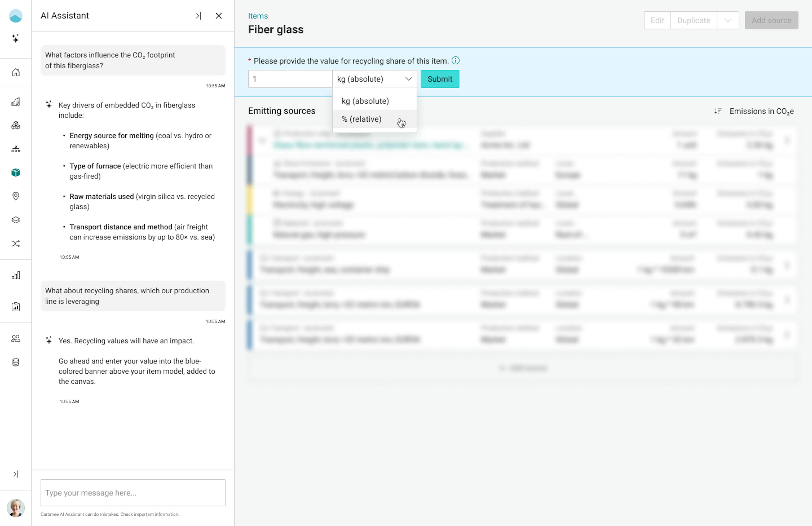Click the home icon in sidebar
Screen dimensions: 812x526
point(16,72)
